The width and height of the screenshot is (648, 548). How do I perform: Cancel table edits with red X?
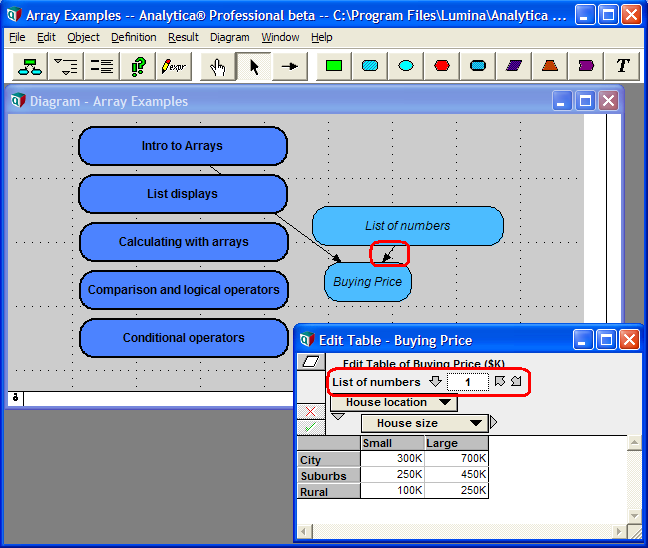tap(311, 411)
